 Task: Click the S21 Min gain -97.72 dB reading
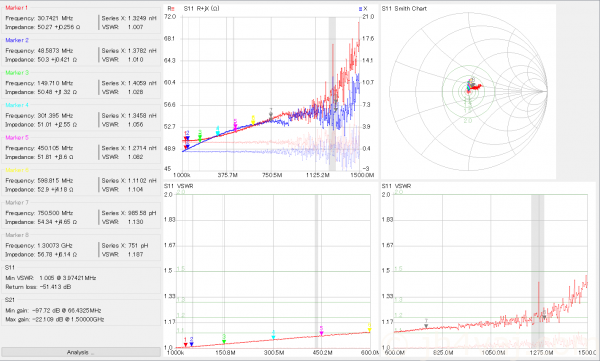coord(53,310)
